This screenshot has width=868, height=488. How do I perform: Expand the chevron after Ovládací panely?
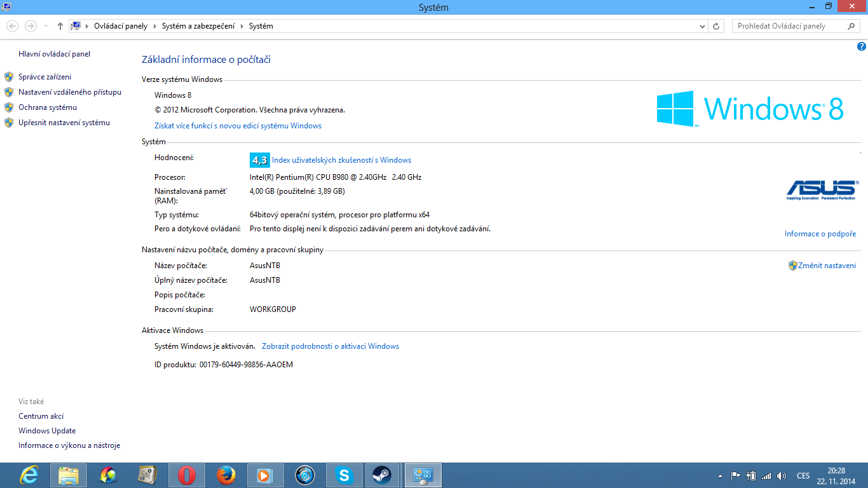click(x=154, y=26)
